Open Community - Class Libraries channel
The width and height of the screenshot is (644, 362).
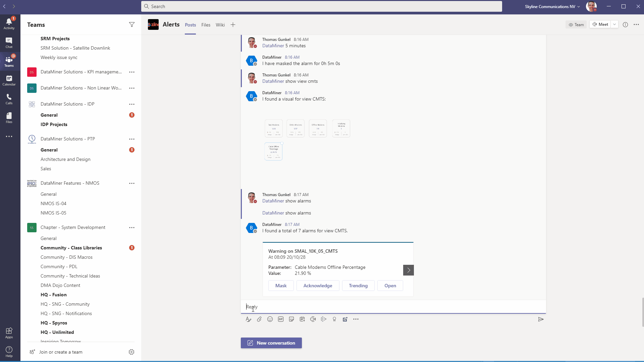click(x=71, y=248)
